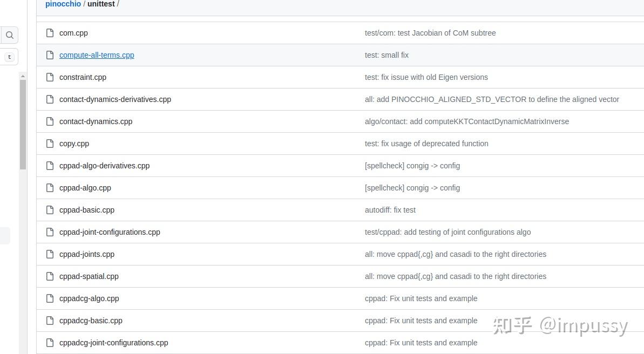Image resolution: width=644 pixels, height=354 pixels.
Task: View commit "test: small fix"
Action: pyautogui.click(x=387, y=55)
